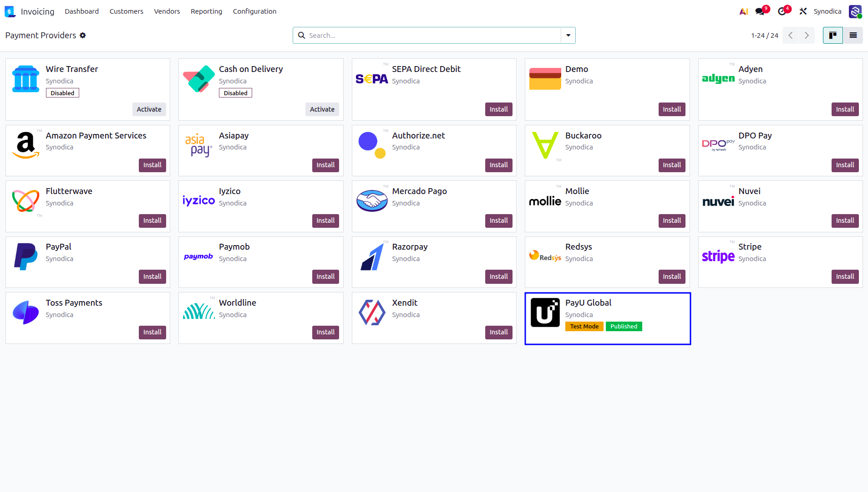The height and width of the screenshot is (492, 868).
Task: Install the Iyzico provider
Action: tap(325, 220)
